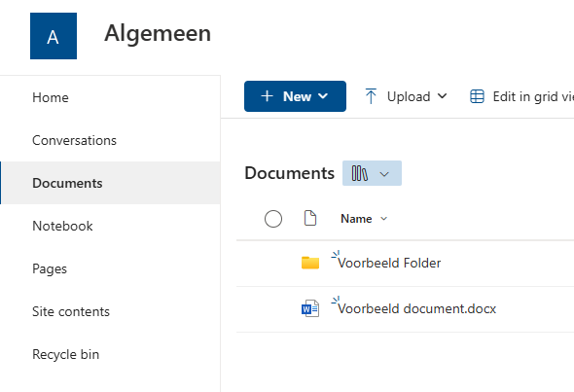Viewport: 574px width, 392px height.
Task: Open the view switcher dropdown chevron
Action: [x=384, y=174]
